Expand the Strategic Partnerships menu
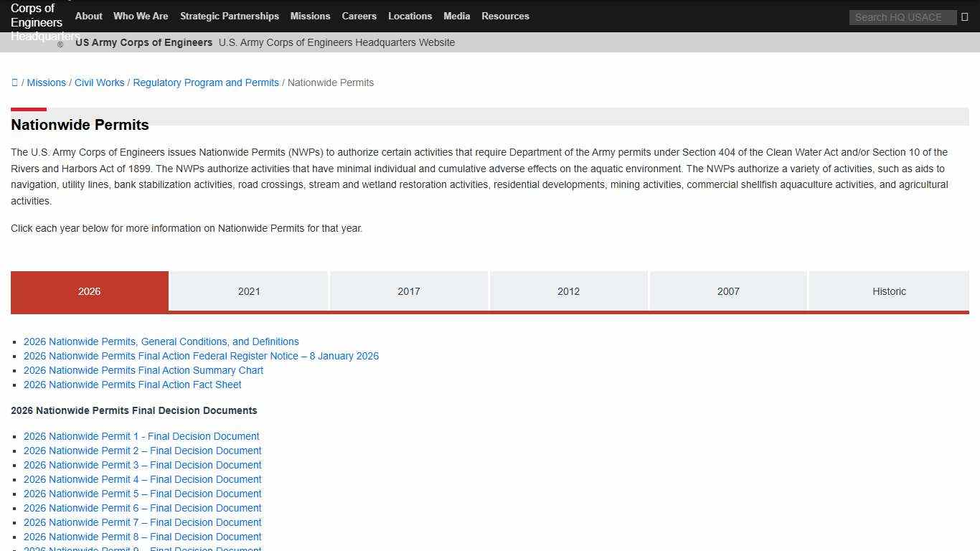 229,16
